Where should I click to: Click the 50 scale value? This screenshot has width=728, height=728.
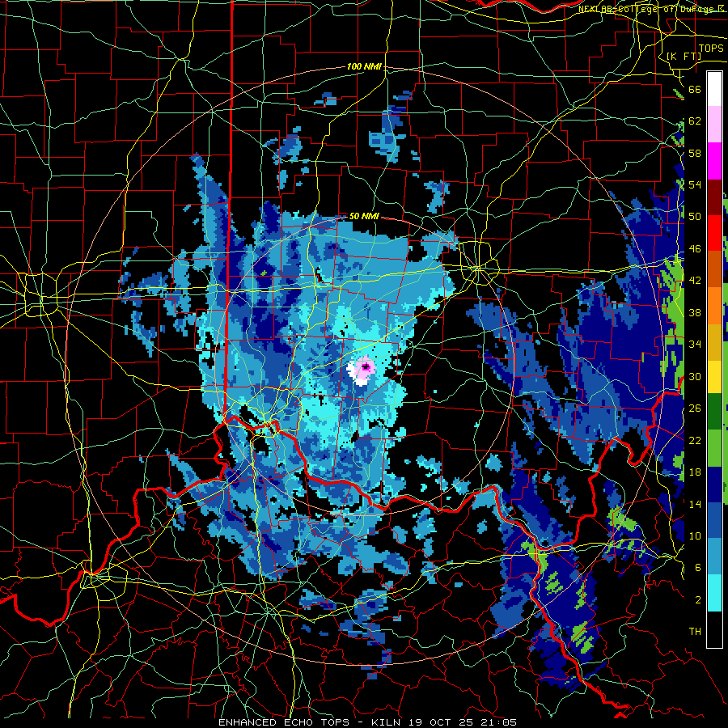[x=695, y=217]
